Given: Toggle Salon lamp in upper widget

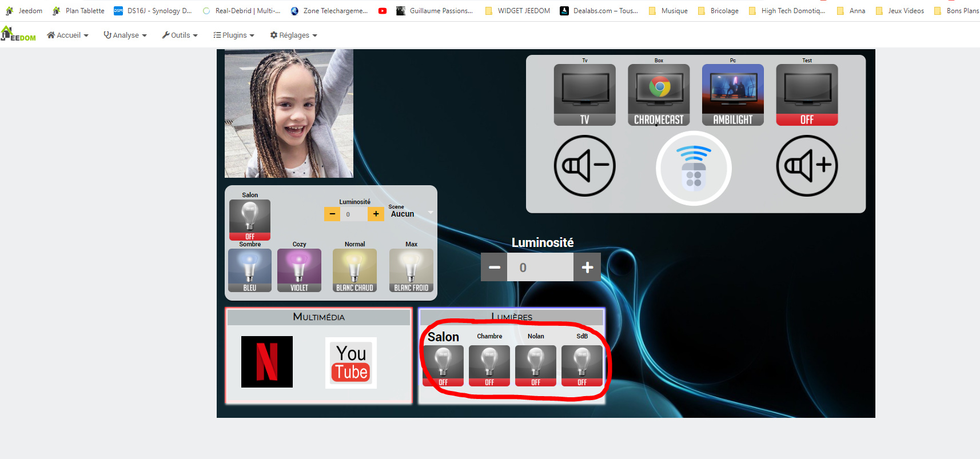Looking at the screenshot, I should 250,220.
